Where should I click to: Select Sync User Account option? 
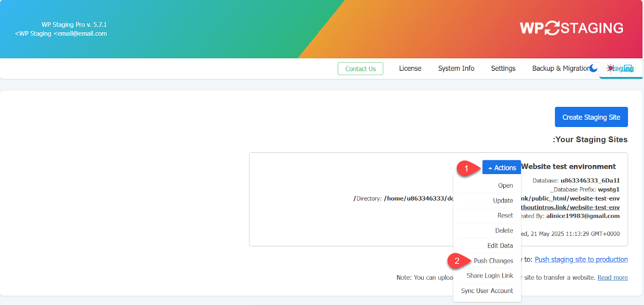coord(487,291)
